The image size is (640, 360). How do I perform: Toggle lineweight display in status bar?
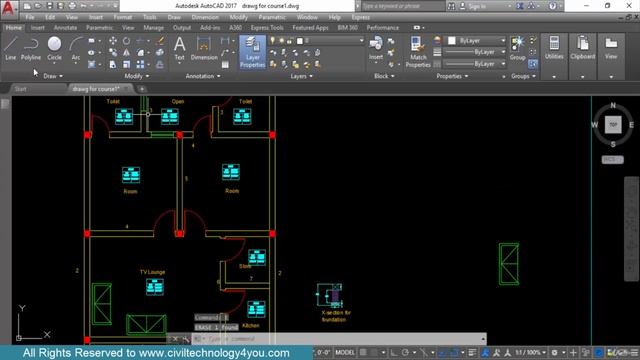point(472,352)
